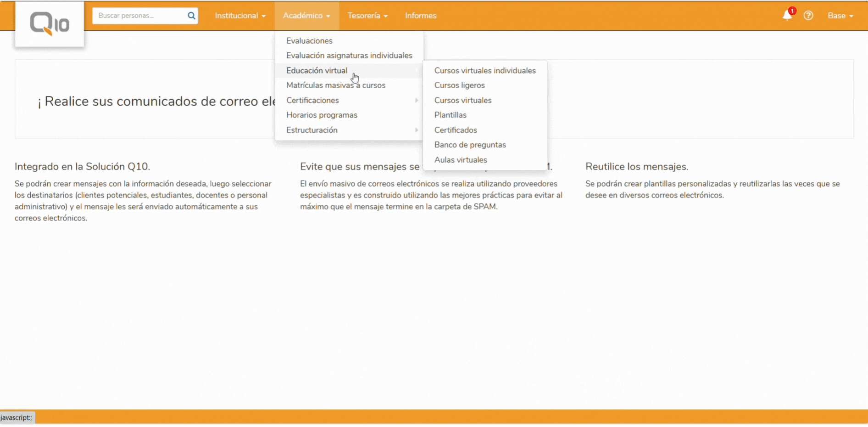Click the search magnifier icon

pyautogui.click(x=191, y=16)
